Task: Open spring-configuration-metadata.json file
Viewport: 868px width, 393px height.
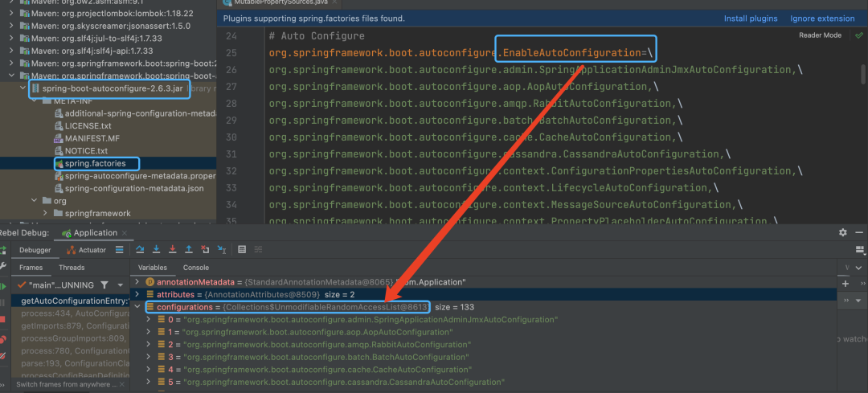Action: pyautogui.click(x=134, y=188)
